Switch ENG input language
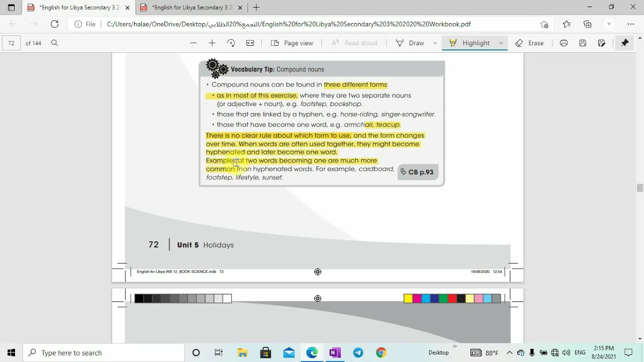This screenshot has height=362, width=644. (580, 353)
